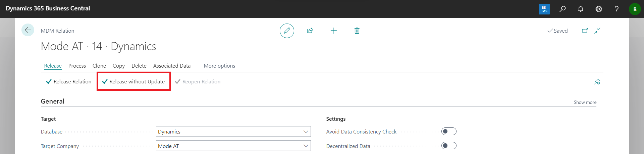644x154 pixels.
Task: Click Show more in General
Action: (x=585, y=102)
